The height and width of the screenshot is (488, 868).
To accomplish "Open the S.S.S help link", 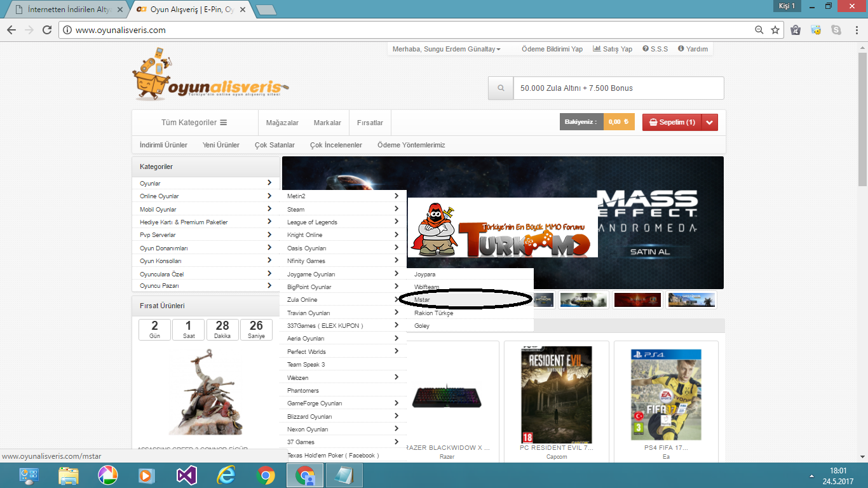I will (655, 49).
